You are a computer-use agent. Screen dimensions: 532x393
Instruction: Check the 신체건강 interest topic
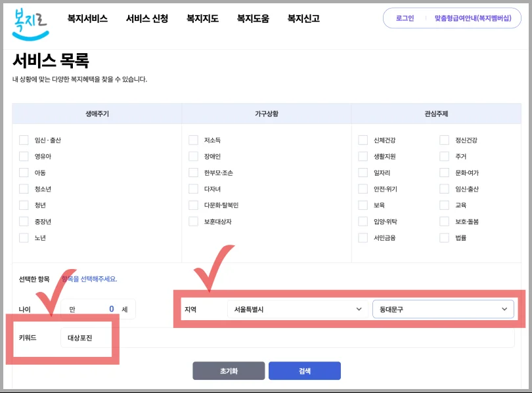(363, 139)
